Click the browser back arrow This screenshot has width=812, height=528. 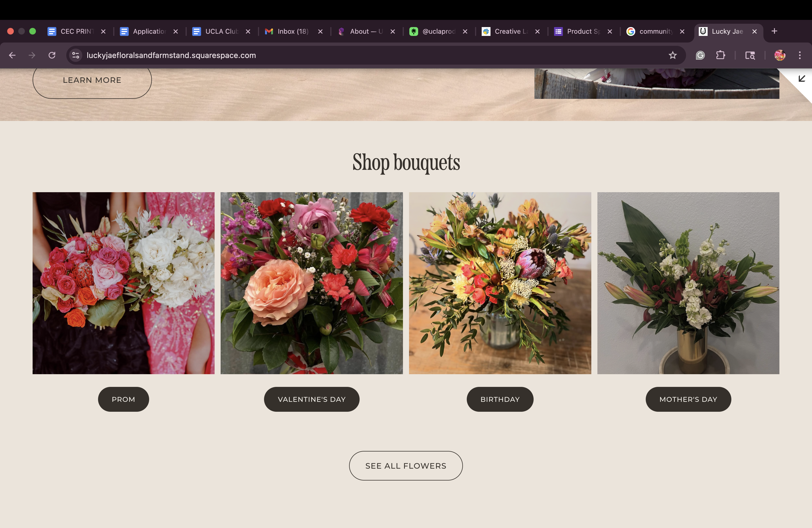[x=12, y=55]
